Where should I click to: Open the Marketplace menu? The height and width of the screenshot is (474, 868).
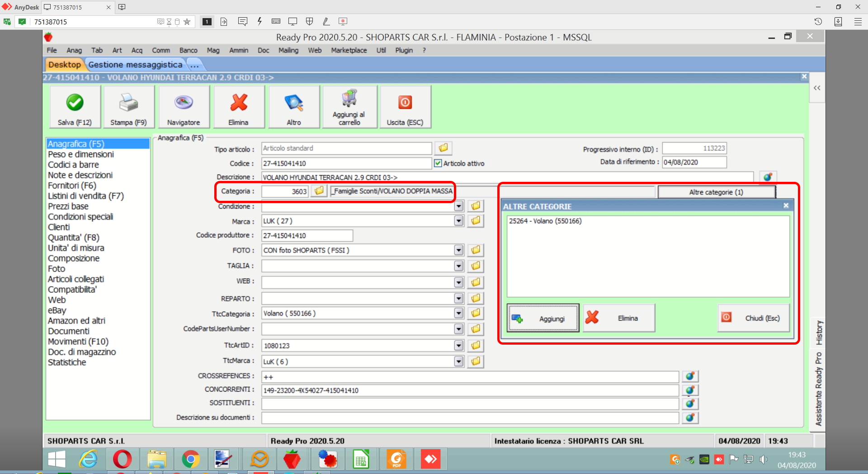coord(349,50)
